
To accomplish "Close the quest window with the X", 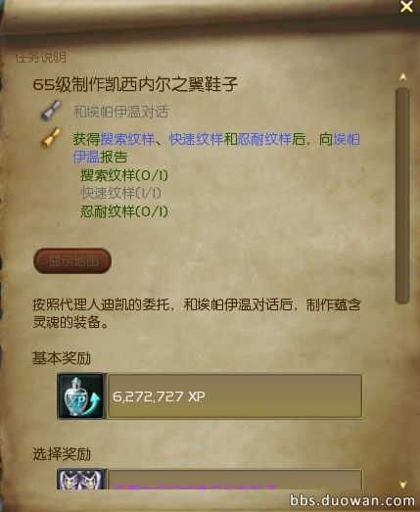I will tap(406, 7).
